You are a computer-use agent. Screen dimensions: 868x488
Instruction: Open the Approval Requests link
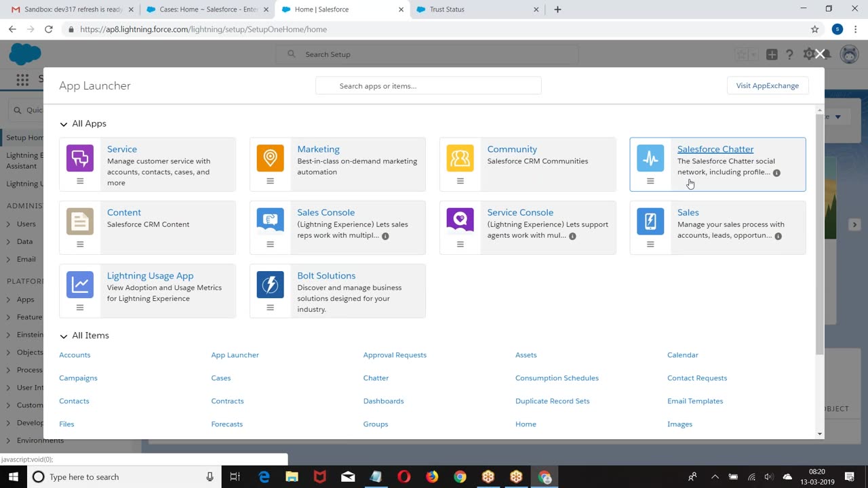click(395, 355)
